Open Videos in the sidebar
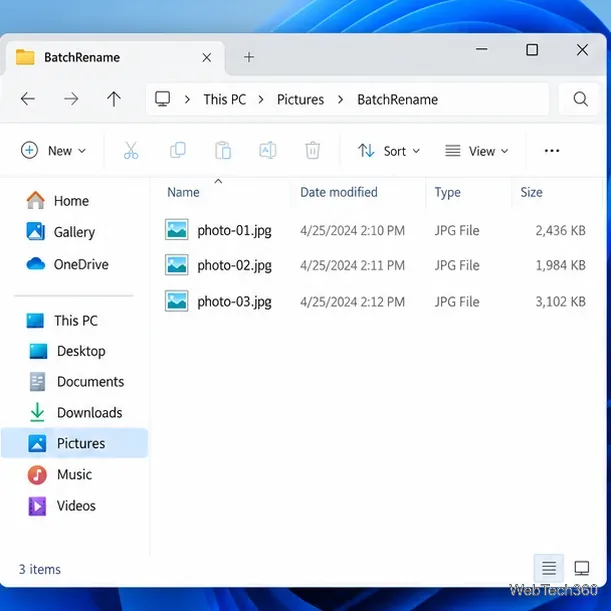Viewport: 611px width, 611px height. [x=62, y=505]
